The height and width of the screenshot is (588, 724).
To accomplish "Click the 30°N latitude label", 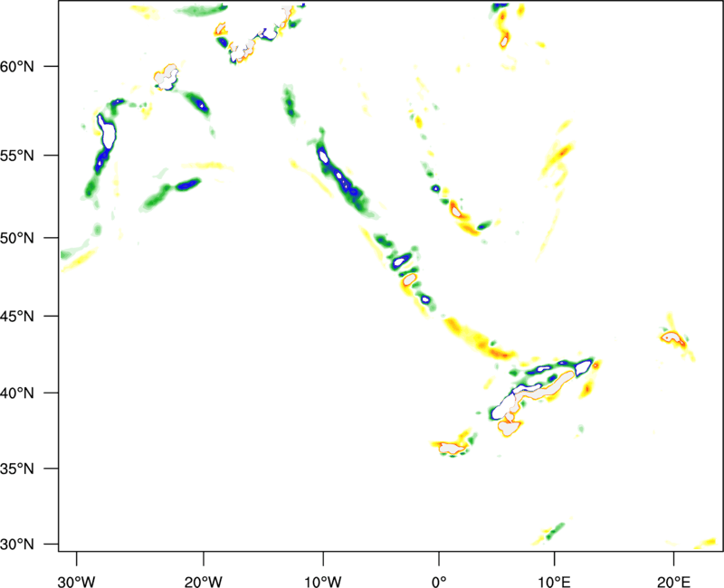I will (x=17, y=545).
